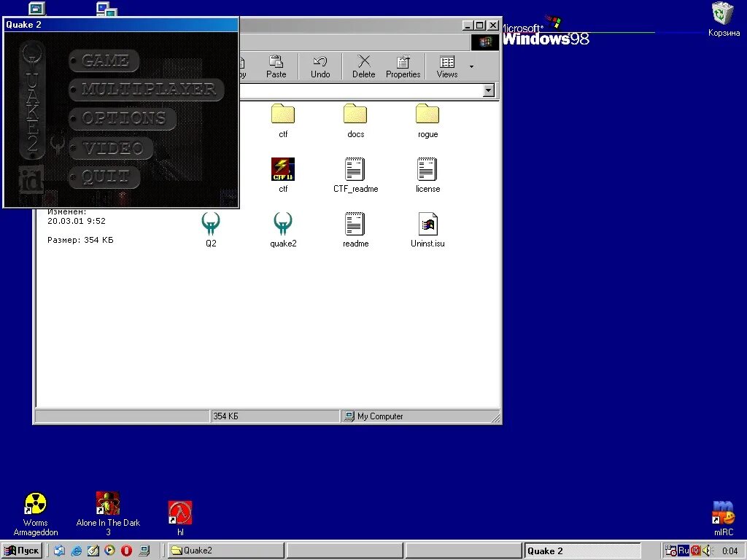Switch to the Quake2 folder taskbar button
Screen dimensions: 747x560
(x=226, y=551)
